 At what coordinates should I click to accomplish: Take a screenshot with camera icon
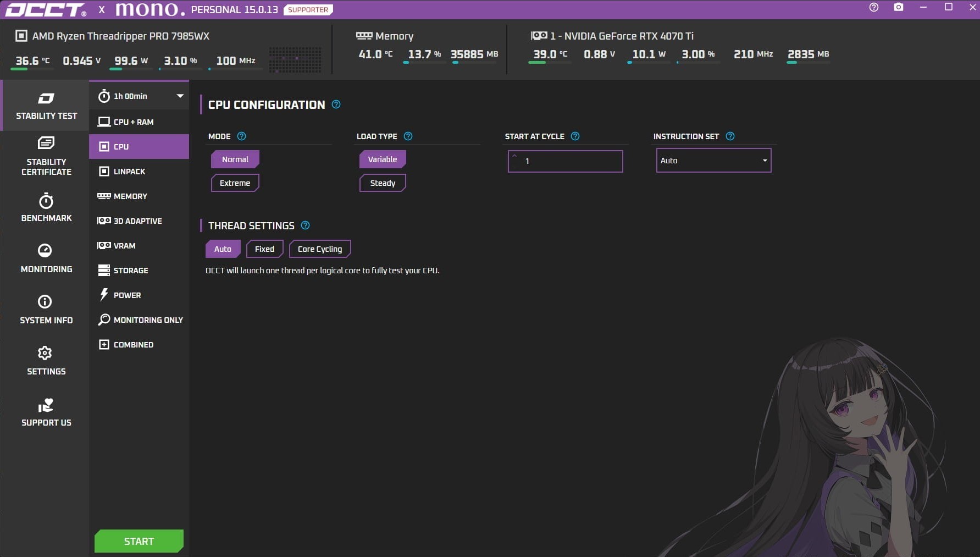[x=899, y=7]
